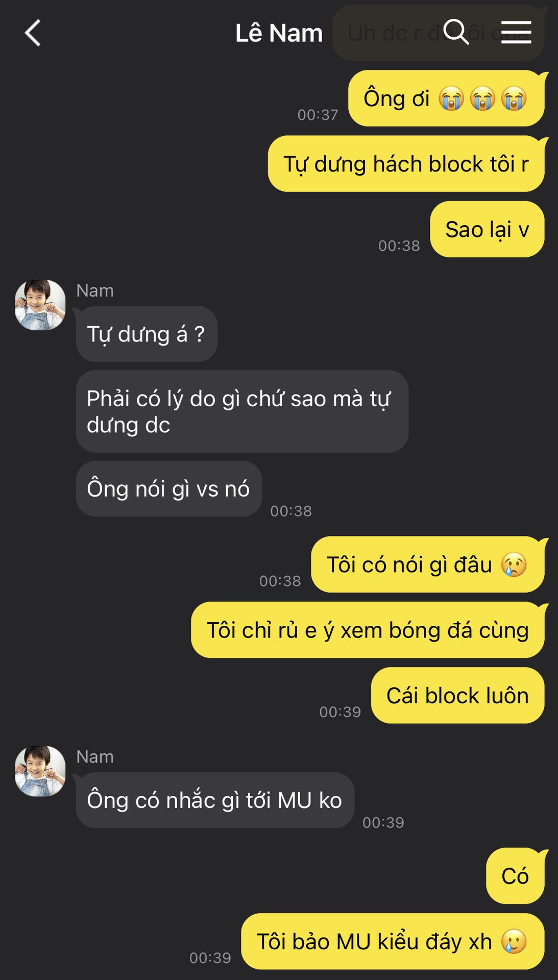
Task: Tap the back arrow icon
Action: (33, 33)
